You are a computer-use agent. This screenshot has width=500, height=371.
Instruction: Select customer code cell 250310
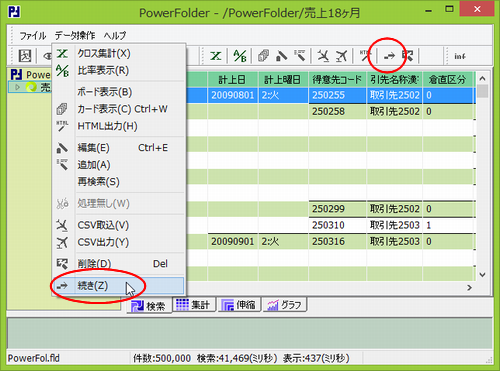point(337,225)
